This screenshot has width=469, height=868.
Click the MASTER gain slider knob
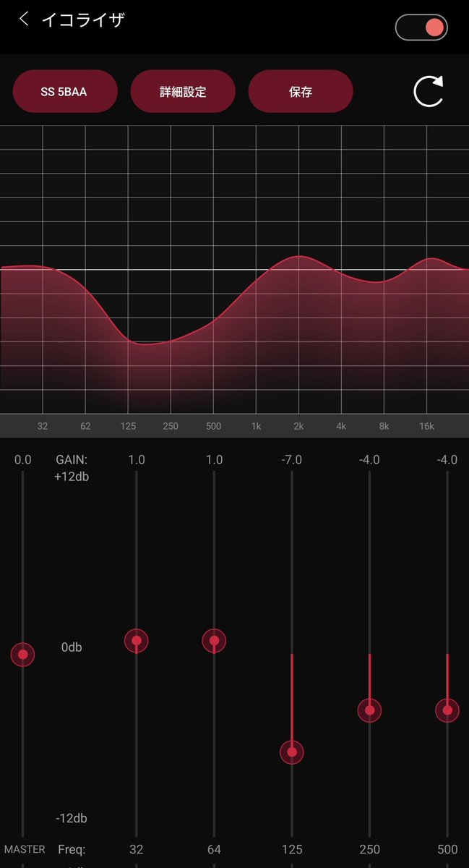23,655
